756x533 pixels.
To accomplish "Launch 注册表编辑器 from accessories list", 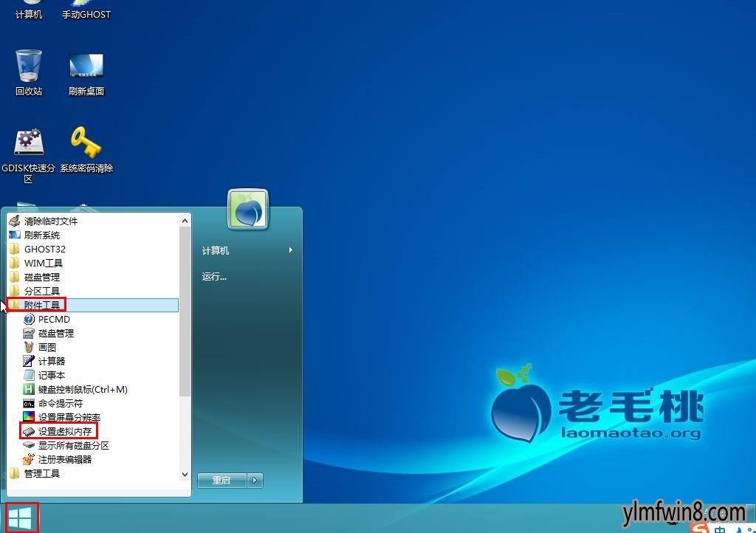I will coord(65,459).
